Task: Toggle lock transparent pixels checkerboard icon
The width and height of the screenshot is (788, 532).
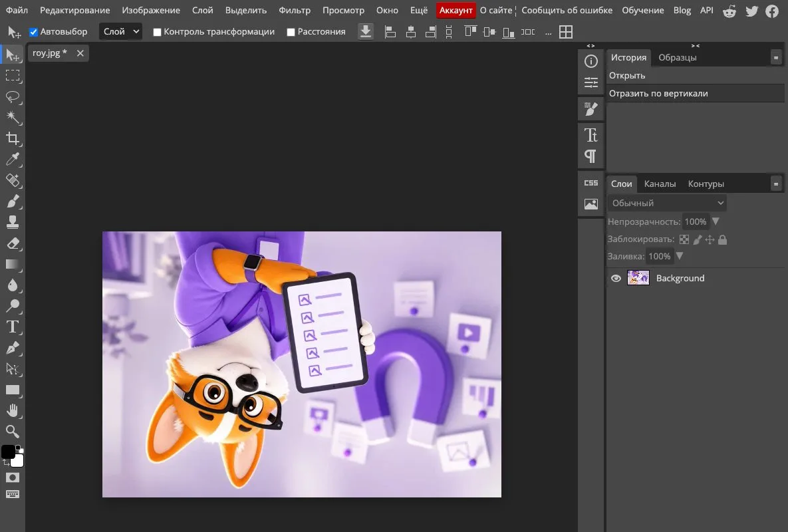Action: [684, 239]
